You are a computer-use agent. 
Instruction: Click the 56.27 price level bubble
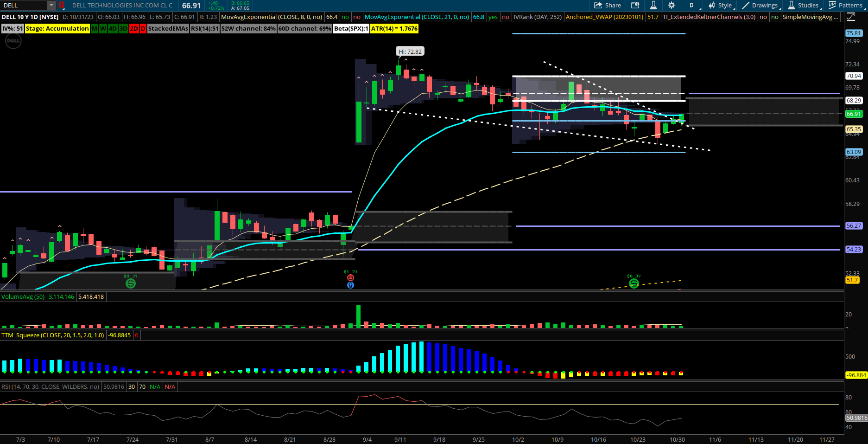(x=854, y=226)
